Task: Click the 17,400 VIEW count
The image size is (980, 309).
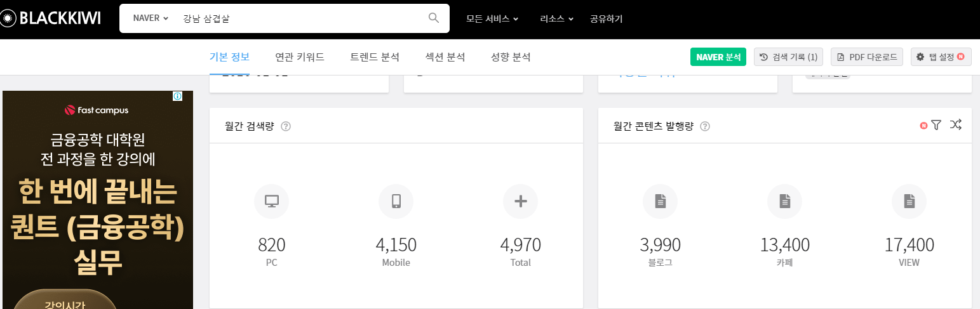Action: point(910,245)
